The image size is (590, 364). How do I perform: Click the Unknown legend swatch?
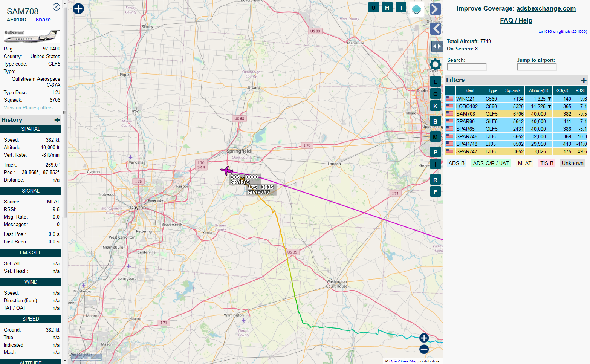click(x=573, y=163)
